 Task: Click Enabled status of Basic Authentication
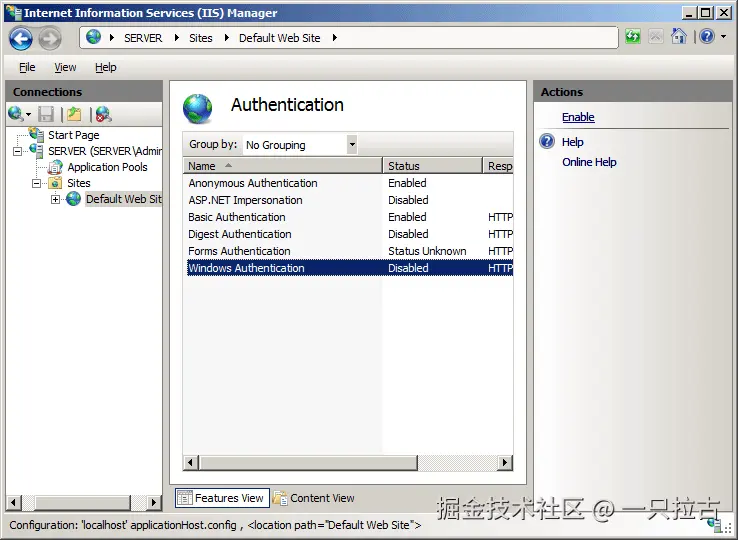(407, 217)
